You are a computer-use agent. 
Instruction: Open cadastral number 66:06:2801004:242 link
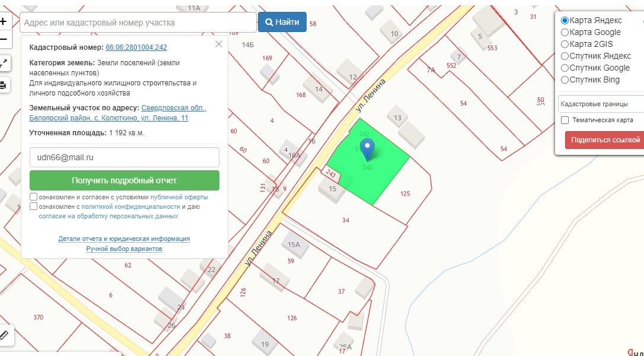(136, 47)
